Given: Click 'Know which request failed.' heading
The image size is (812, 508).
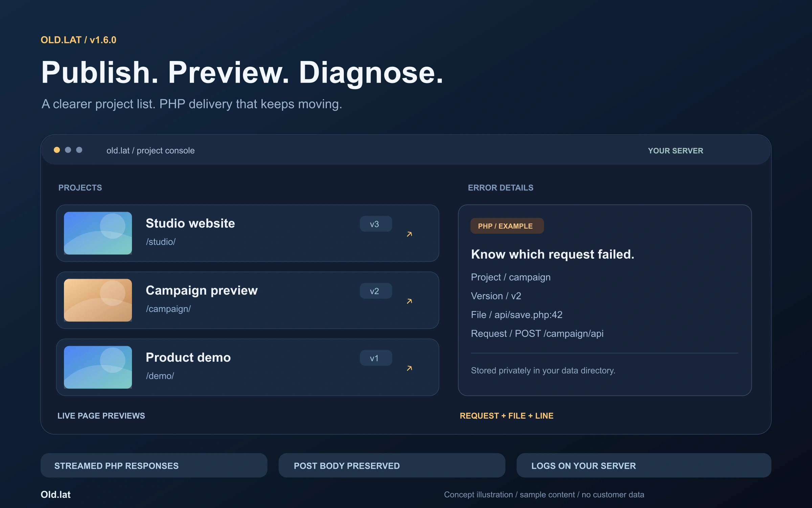Looking at the screenshot, I should tap(552, 254).
